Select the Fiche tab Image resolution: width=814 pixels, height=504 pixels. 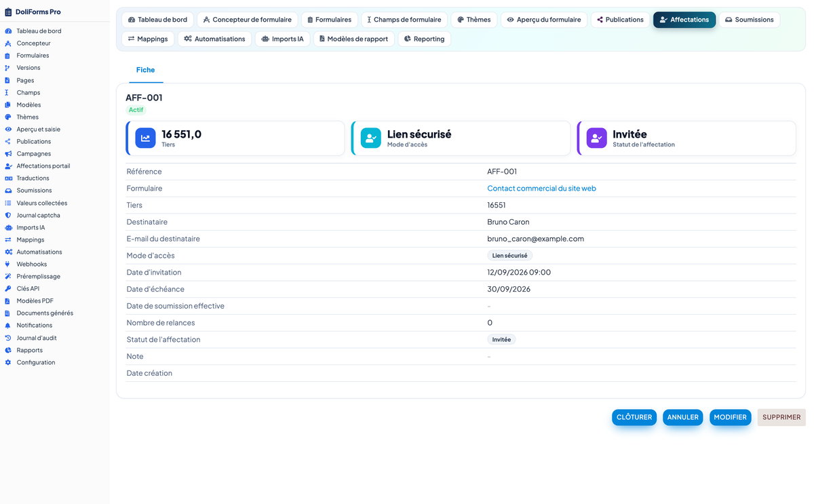tap(145, 70)
